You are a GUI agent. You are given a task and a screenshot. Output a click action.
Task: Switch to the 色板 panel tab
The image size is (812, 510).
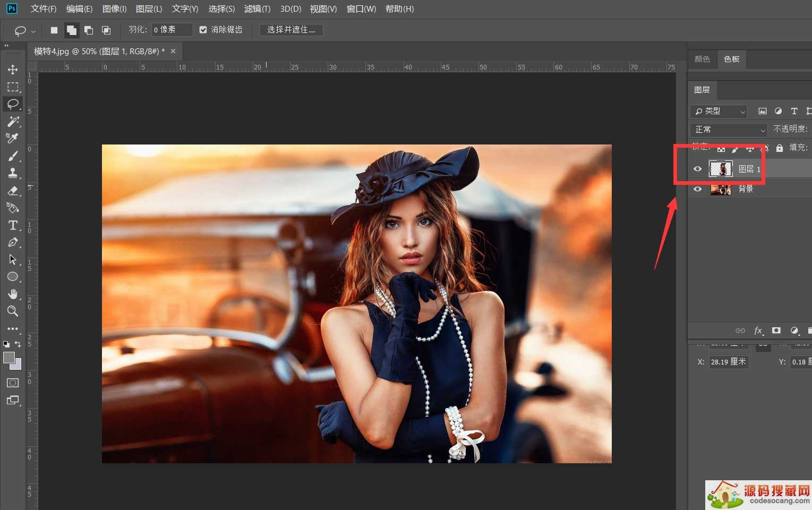(x=731, y=59)
